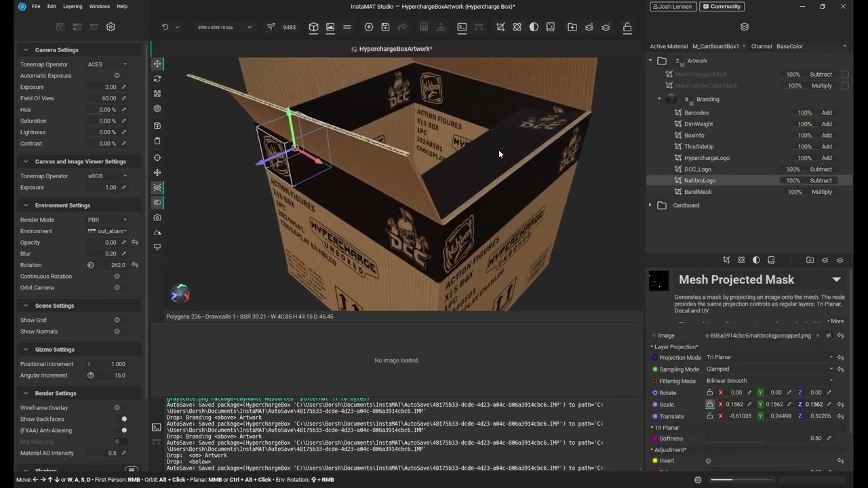
Task: Open the Environment out_aband dropdown
Action: [107, 231]
